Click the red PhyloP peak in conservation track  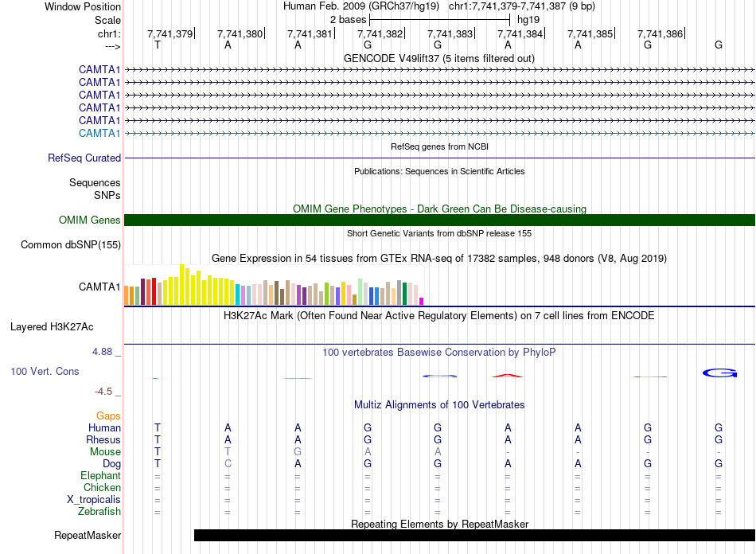tap(508, 374)
